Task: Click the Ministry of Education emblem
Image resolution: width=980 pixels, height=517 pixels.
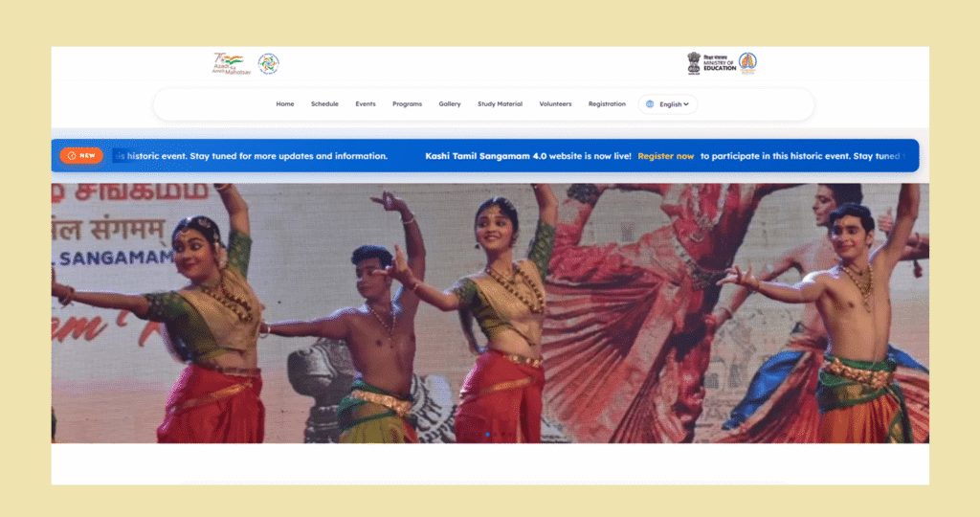Action: [711, 63]
